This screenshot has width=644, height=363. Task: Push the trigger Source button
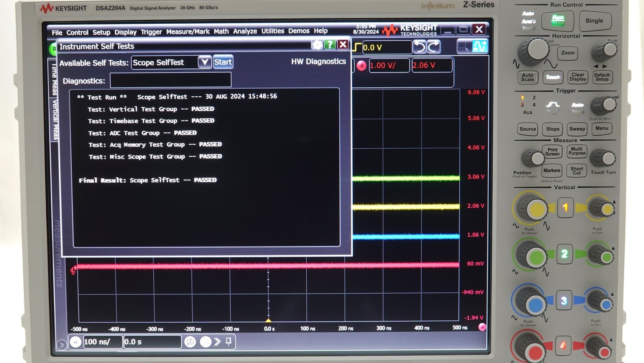pyautogui.click(x=528, y=129)
